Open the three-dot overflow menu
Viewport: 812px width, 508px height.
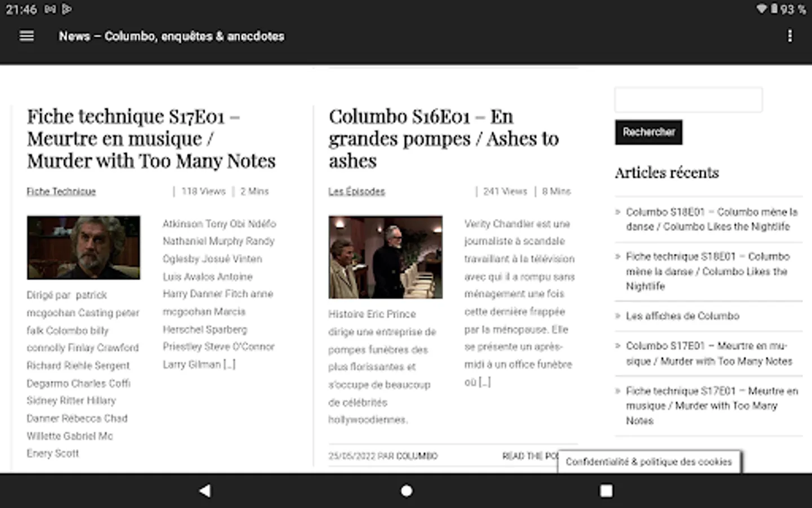[789, 36]
